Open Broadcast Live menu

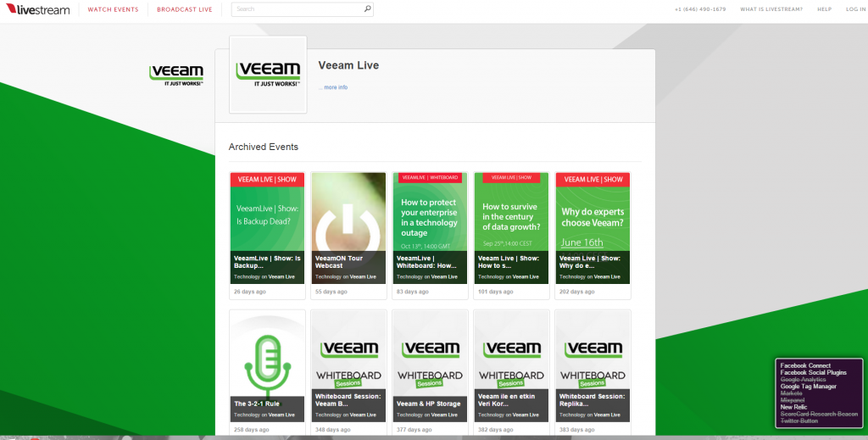(184, 9)
